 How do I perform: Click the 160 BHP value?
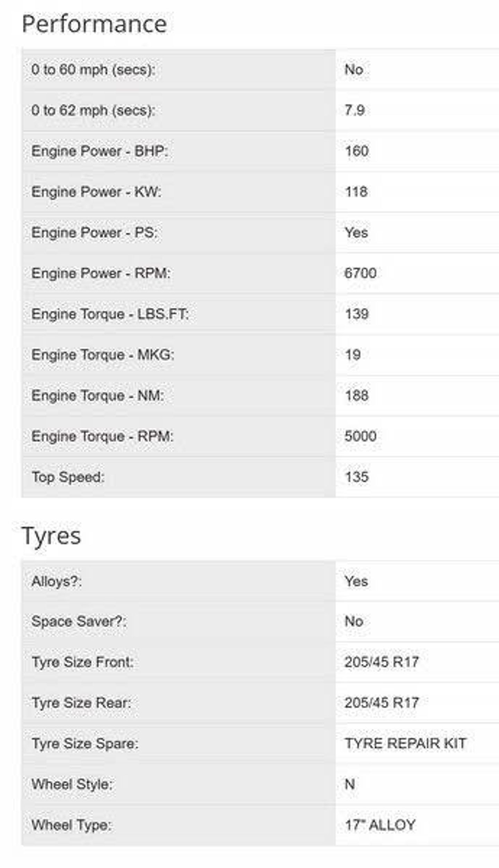click(x=357, y=151)
